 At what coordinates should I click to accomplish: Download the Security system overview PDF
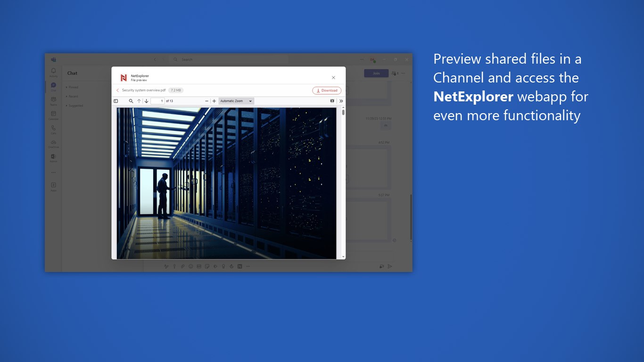(327, 90)
